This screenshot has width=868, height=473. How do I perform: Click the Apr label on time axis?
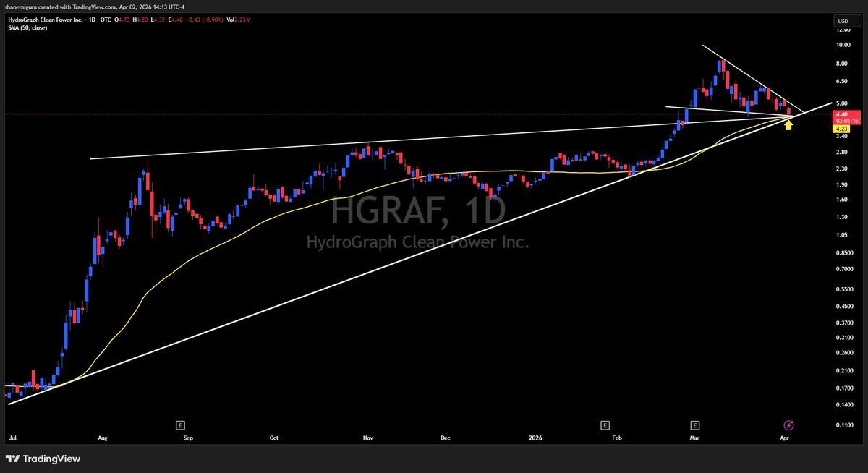(786, 438)
